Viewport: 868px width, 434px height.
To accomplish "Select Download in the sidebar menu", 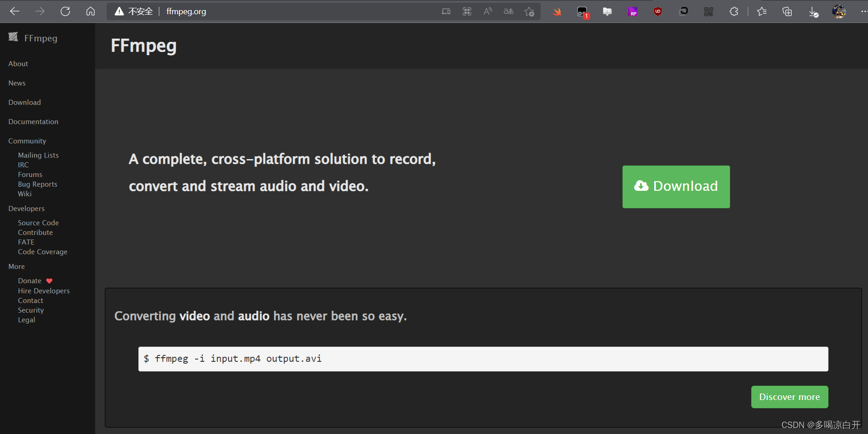I will 25,103.
